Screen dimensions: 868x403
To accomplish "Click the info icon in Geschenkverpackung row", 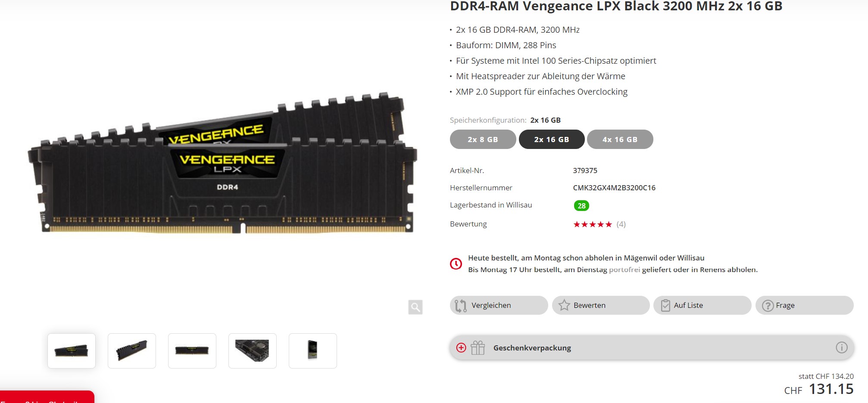I will [x=842, y=347].
